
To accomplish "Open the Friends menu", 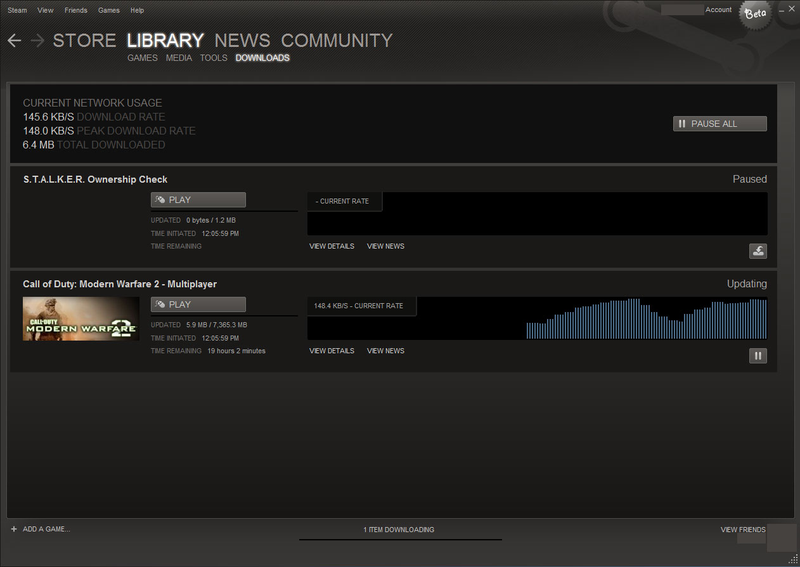I will 76,10.
